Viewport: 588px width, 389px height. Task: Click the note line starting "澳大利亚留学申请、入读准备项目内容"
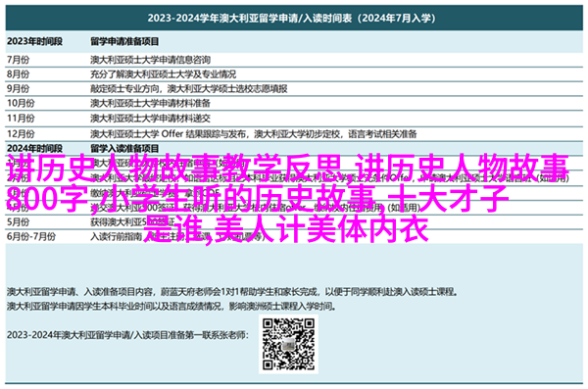pos(232,291)
